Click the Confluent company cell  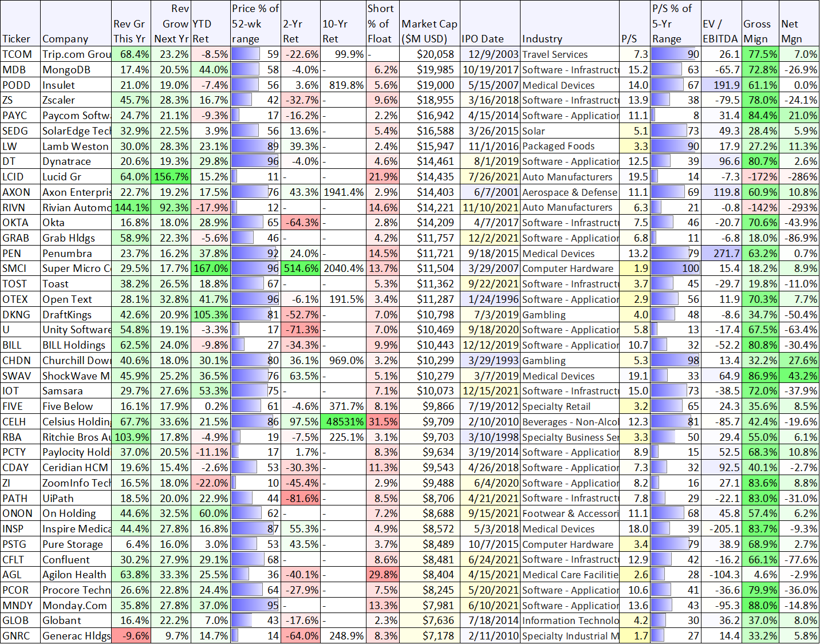click(x=76, y=559)
